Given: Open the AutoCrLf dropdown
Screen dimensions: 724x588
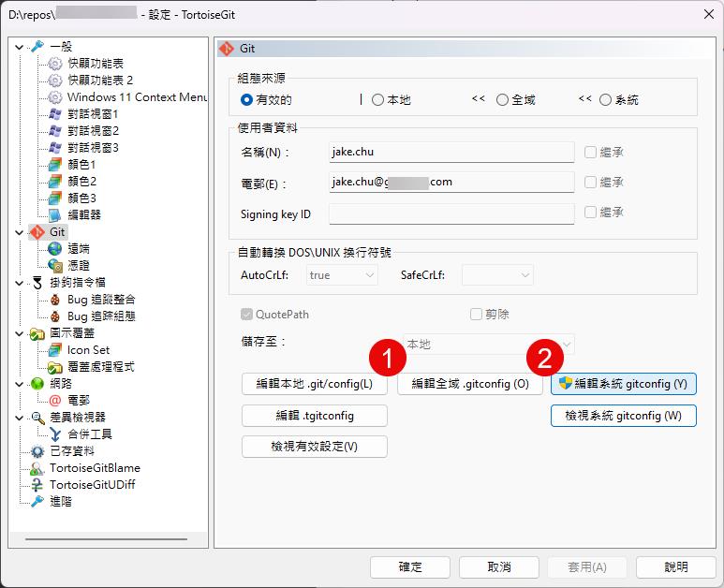Looking at the screenshot, I should click(x=342, y=275).
